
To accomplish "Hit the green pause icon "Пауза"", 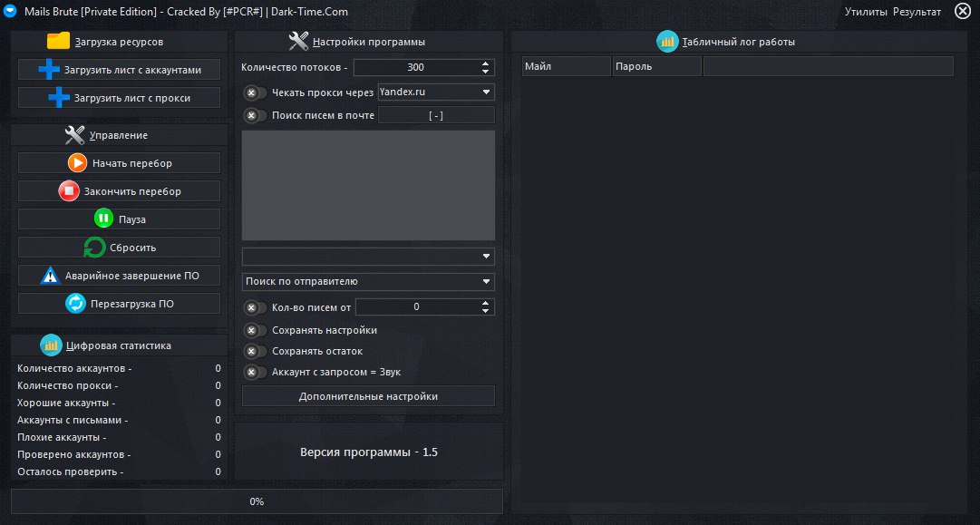I will click(104, 219).
